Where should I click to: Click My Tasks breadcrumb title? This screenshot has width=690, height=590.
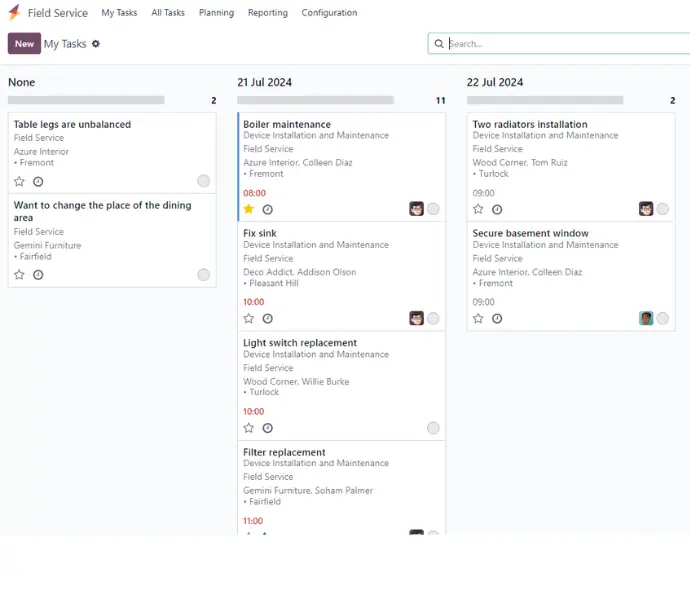65,44
